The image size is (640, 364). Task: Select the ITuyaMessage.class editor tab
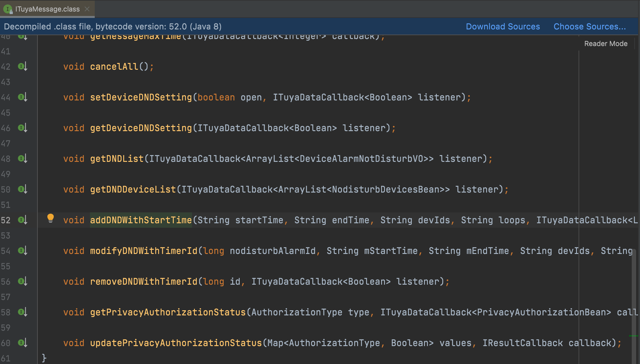[x=47, y=9]
